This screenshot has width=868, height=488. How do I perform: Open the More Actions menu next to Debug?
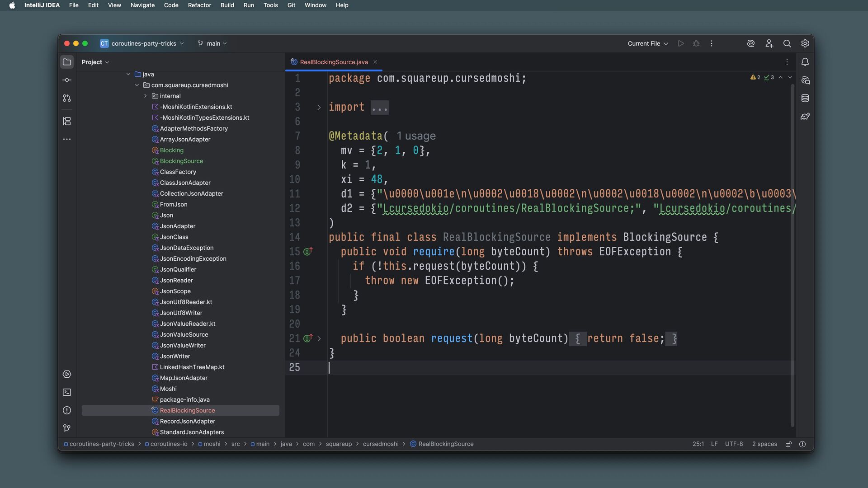point(712,43)
